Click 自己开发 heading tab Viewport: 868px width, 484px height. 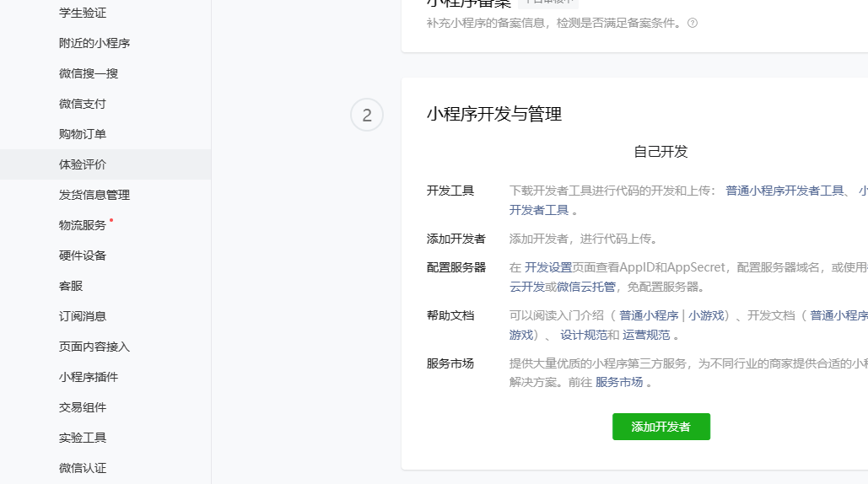pyautogui.click(x=660, y=152)
